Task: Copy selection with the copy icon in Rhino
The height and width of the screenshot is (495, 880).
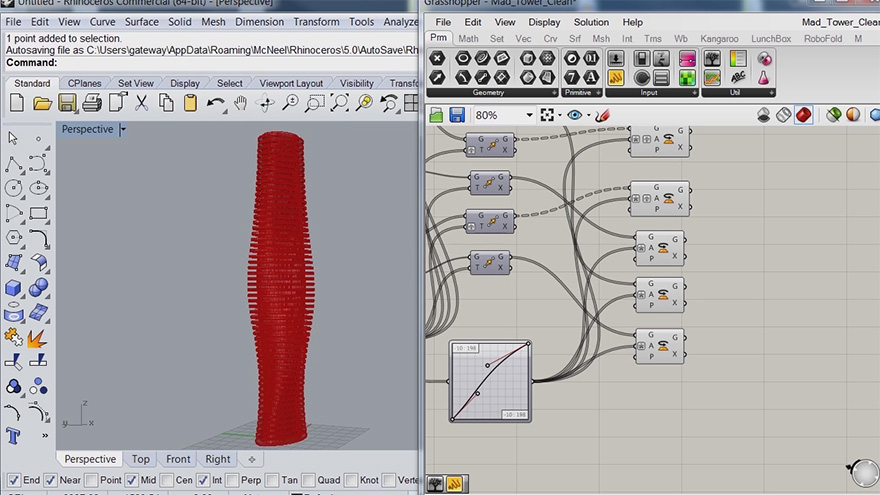Action: 166,103
